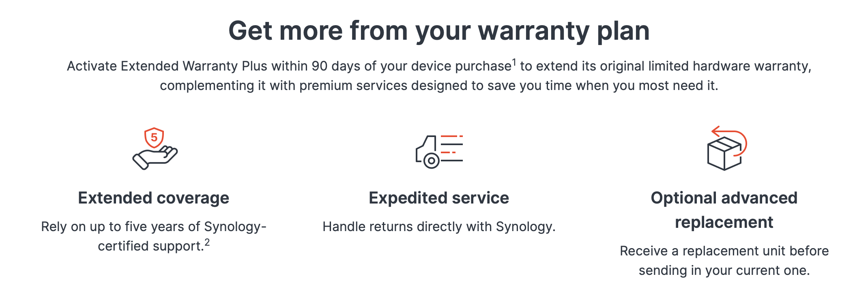This screenshot has height=300, width=868.
Task: Click the red speed lines beside truck
Action: coord(452,144)
